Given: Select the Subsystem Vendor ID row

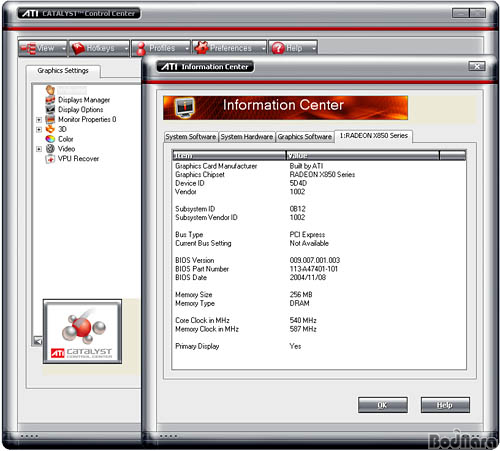Looking at the screenshot, I should pos(319,217).
